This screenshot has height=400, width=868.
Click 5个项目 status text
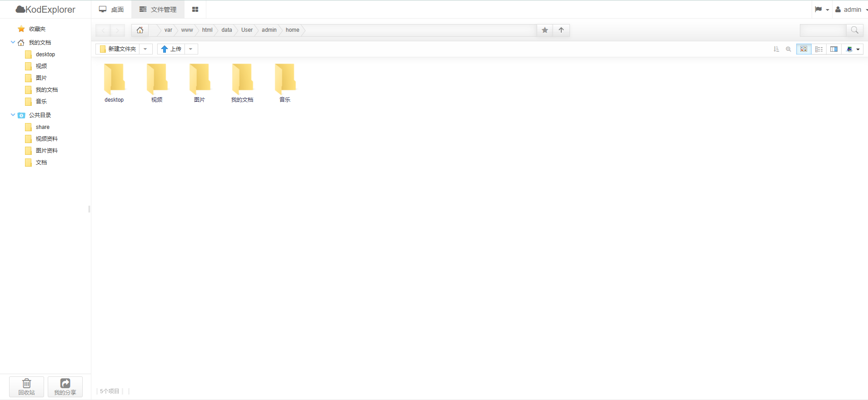tap(110, 391)
